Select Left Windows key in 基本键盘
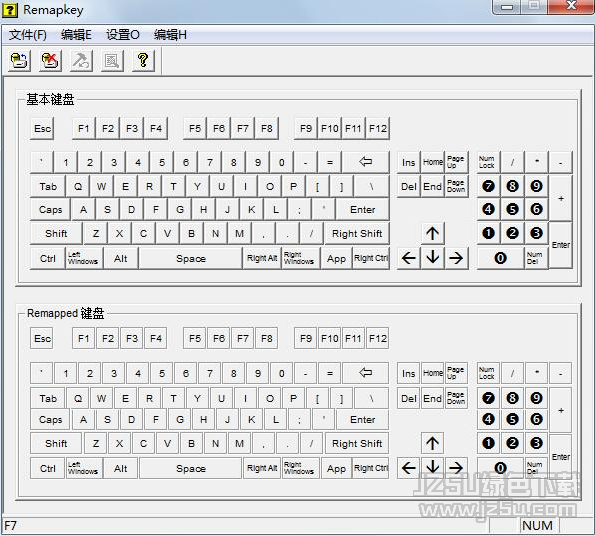This screenshot has width=595, height=536. tap(83, 258)
